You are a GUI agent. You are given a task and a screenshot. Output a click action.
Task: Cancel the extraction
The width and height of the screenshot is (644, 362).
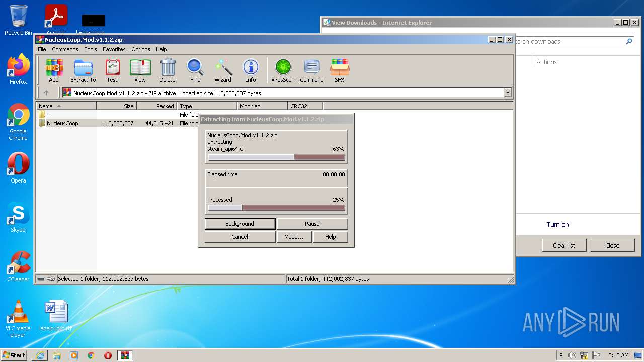coord(240,237)
